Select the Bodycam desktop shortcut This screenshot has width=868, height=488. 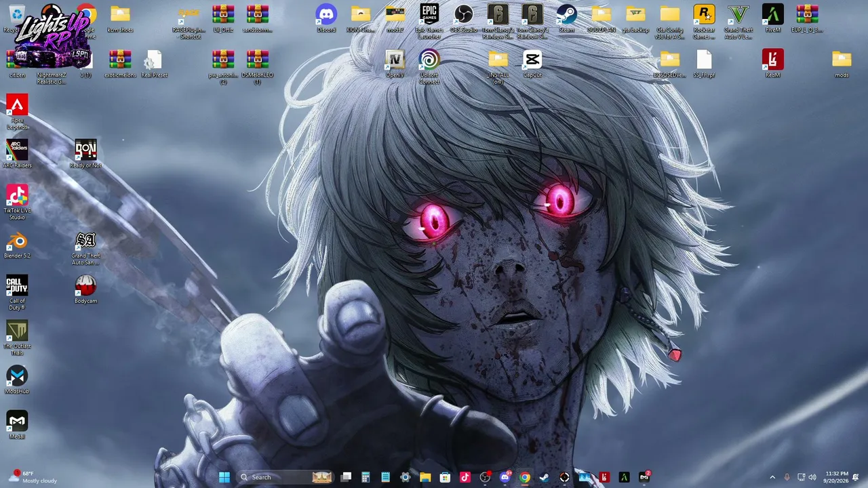[85, 289]
